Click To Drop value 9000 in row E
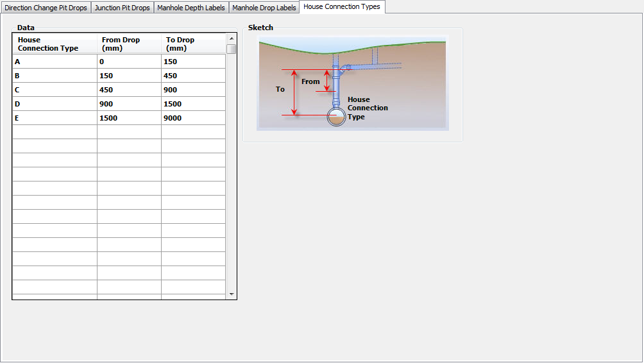This screenshot has height=363, width=644. (x=192, y=118)
